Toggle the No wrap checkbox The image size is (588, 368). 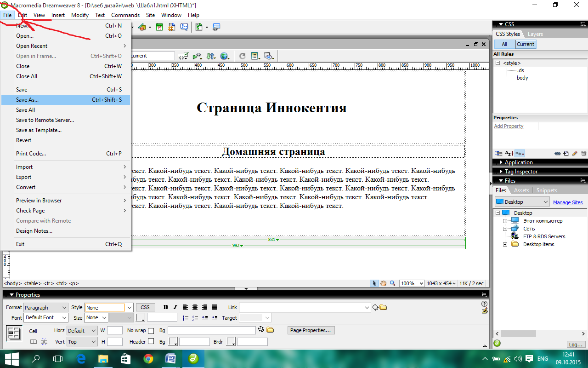(151, 331)
